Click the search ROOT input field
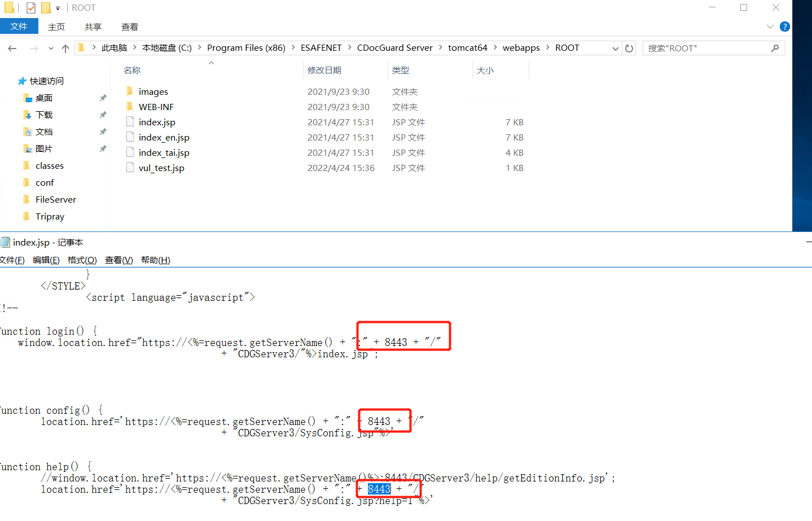 pos(705,49)
